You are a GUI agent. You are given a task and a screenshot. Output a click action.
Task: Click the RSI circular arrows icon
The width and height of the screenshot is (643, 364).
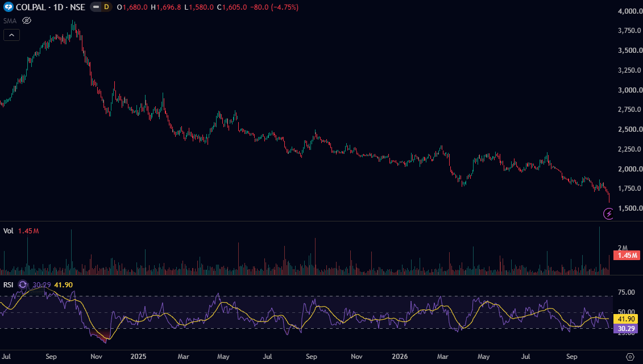pos(23,284)
